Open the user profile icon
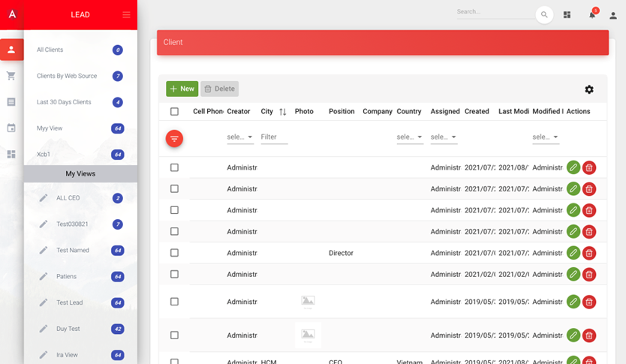 tap(612, 15)
